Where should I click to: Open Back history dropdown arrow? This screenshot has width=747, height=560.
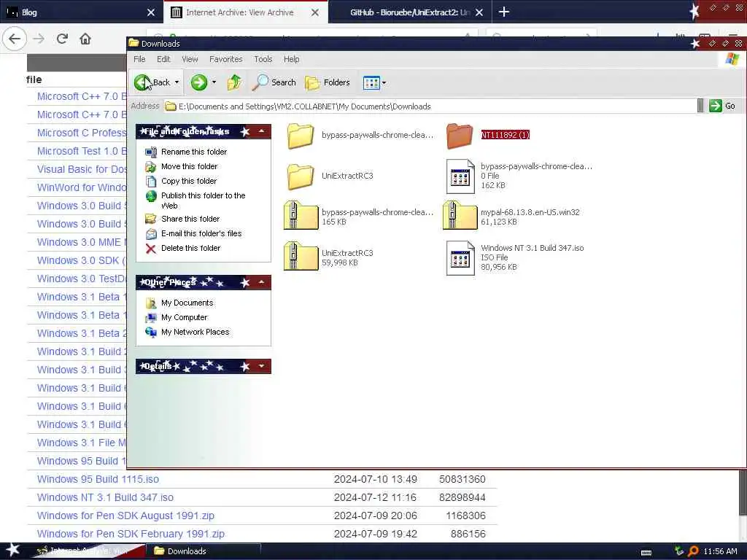[177, 82]
